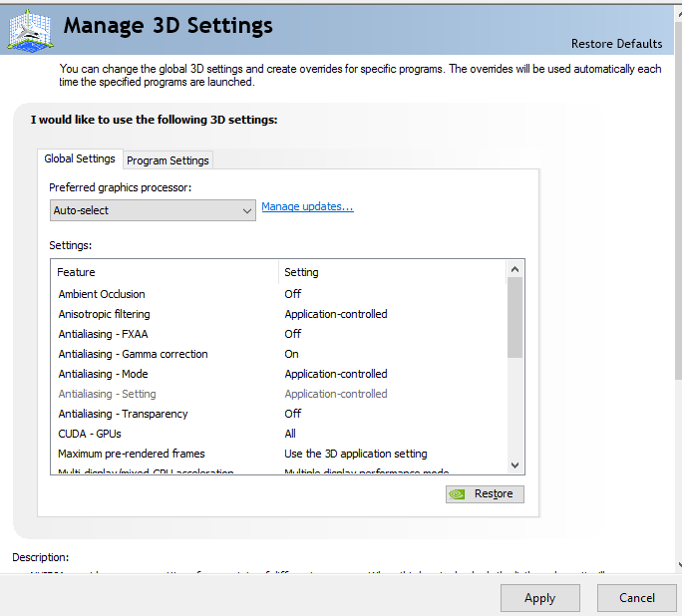Click Application-controlled value for Antialiasing - Mode
The image size is (682, 616).
[336, 375]
